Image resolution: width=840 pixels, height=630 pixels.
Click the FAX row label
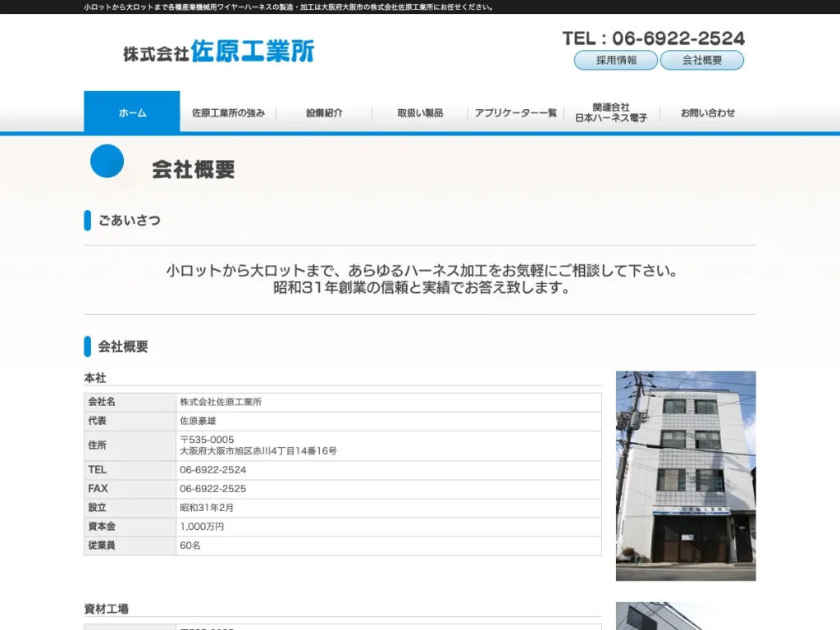98,489
